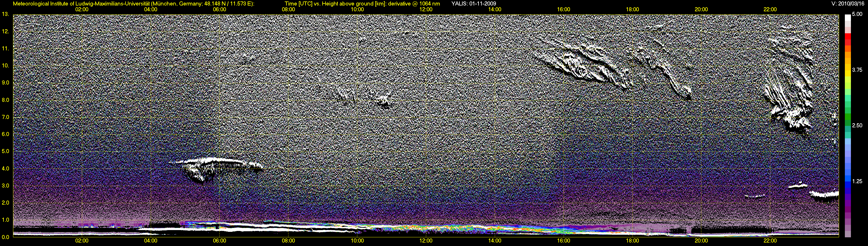Click the 04:00 label on the bottom time axis
Viewport: 868px width, 246px height.
coord(151,241)
